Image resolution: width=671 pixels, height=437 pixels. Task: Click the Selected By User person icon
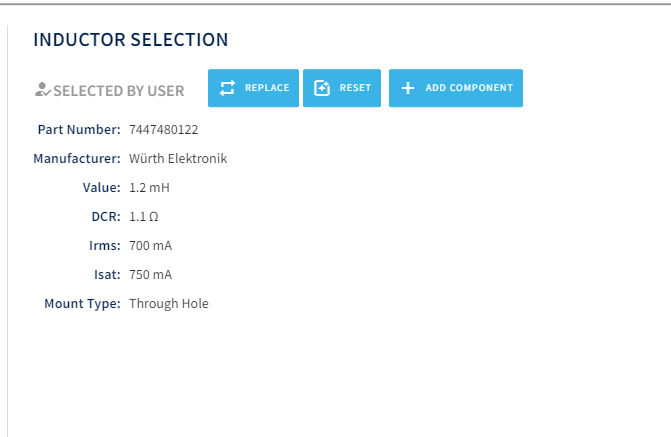(42, 90)
